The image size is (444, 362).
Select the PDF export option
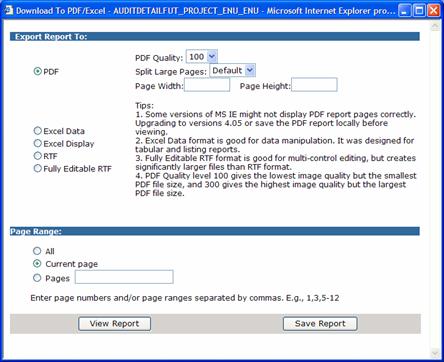point(38,71)
